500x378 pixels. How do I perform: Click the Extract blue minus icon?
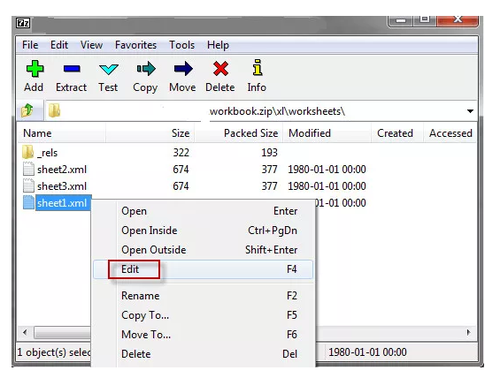(x=72, y=69)
